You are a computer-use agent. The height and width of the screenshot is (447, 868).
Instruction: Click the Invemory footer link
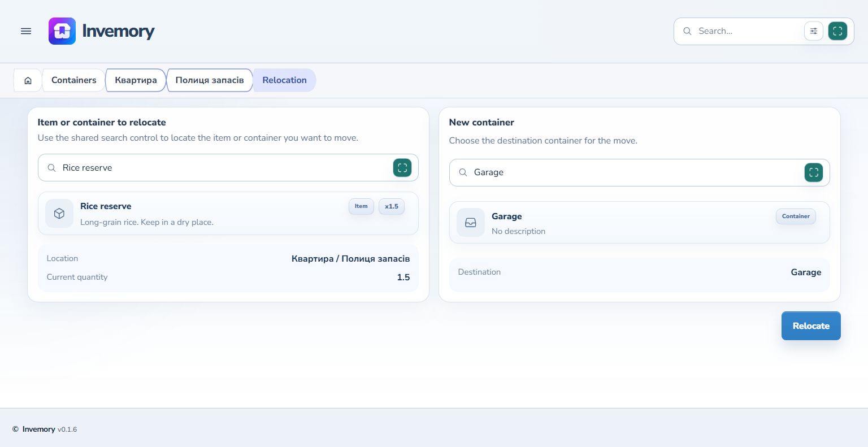[38, 429]
